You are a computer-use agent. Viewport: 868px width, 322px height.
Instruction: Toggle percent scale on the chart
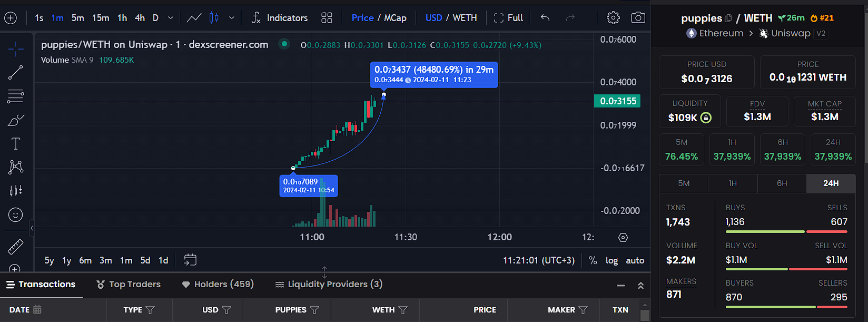(x=593, y=260)
